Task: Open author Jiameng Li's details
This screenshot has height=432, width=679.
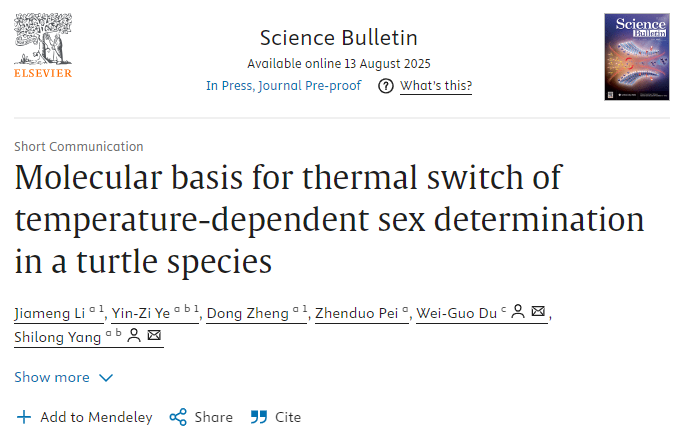Action: click(x=48, y=314)
